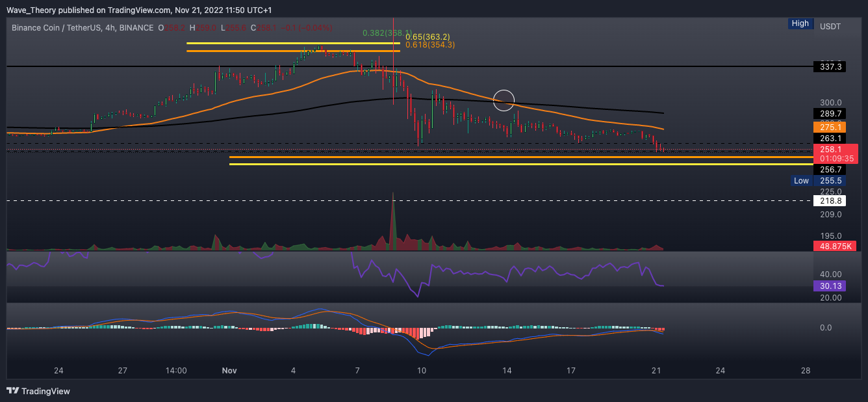Image resolution: width=868 pixels, height=402 pixels.
Task: Click the orange 275.1 moving average label
Action: (829, 127)
